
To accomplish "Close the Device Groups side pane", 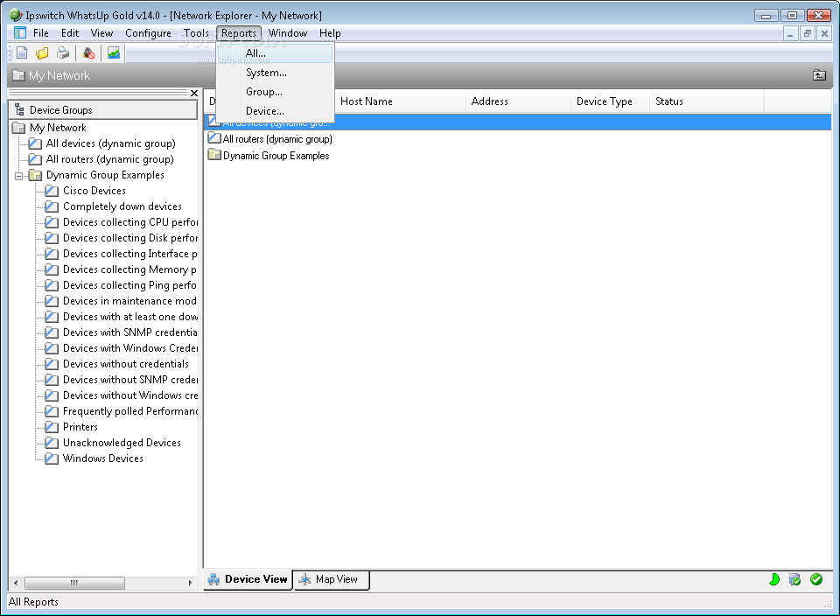I will pyautogui.click(x=194, y=94).
